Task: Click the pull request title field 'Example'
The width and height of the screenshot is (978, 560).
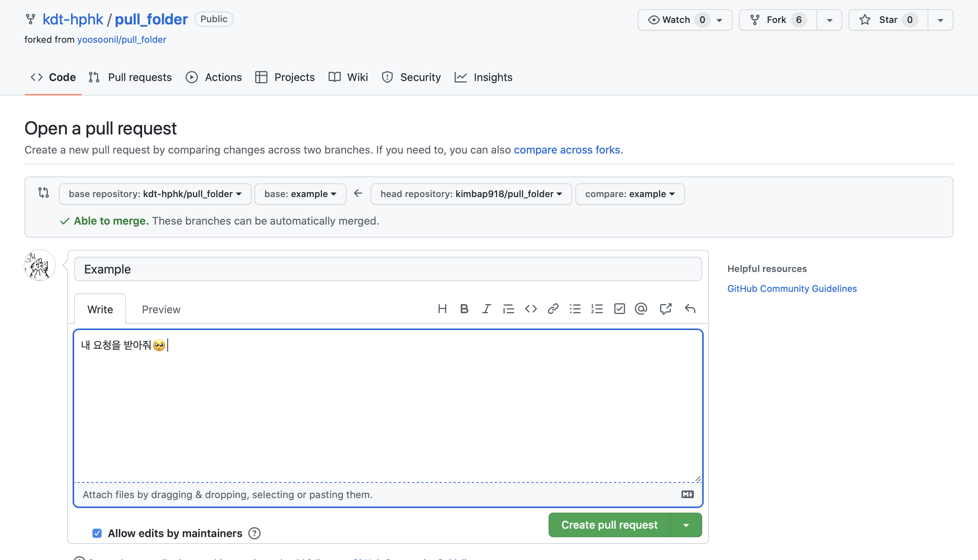Action: tap(388, 269)
